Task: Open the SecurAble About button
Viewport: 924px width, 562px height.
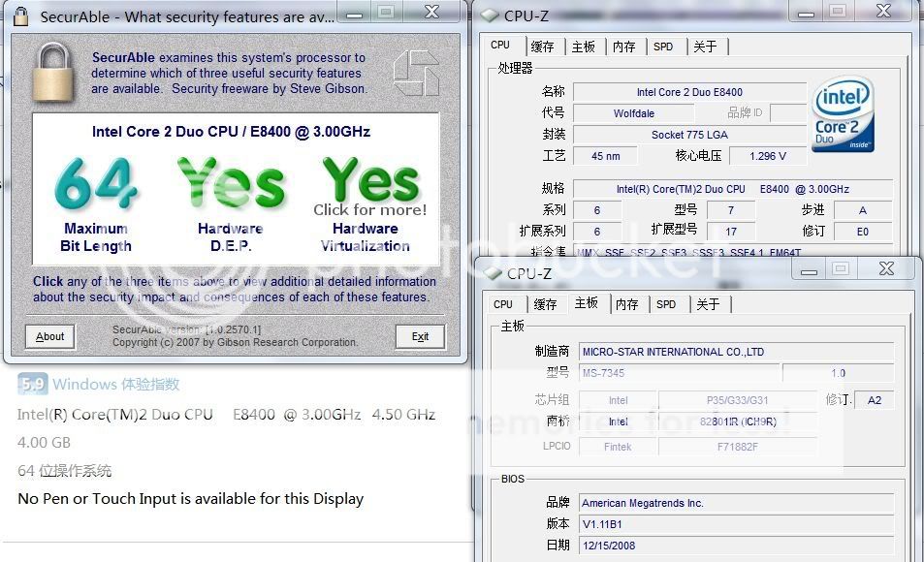Action: (50, 336)
